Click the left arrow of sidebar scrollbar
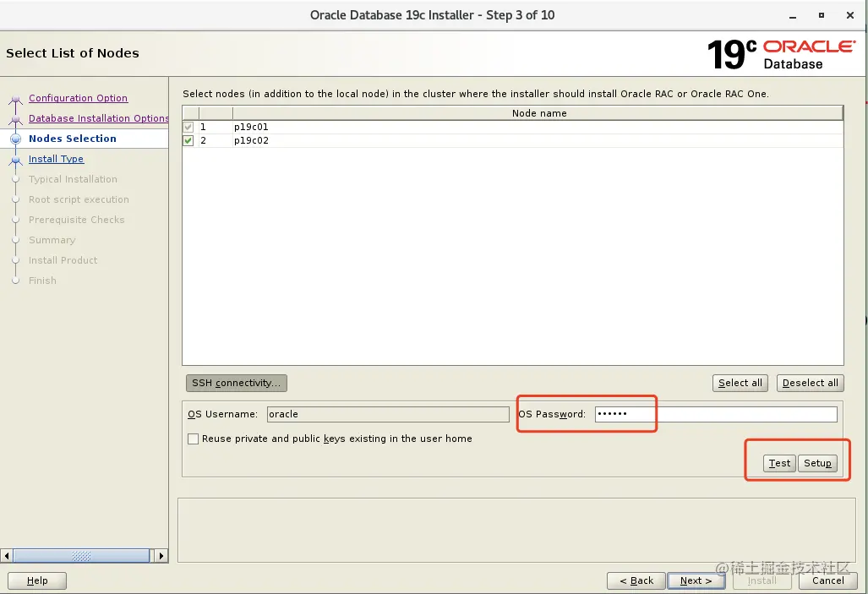 pos(7,556)
